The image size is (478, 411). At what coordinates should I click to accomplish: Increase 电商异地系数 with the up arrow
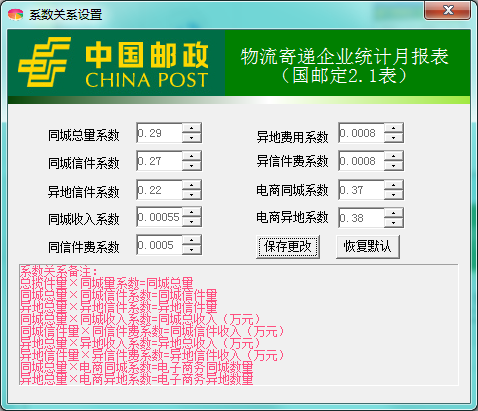394,213
